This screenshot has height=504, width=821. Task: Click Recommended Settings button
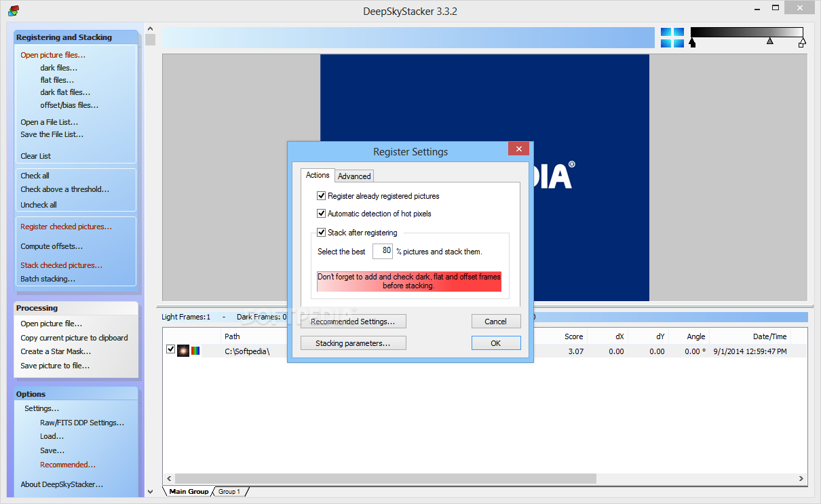coord(354,322)
